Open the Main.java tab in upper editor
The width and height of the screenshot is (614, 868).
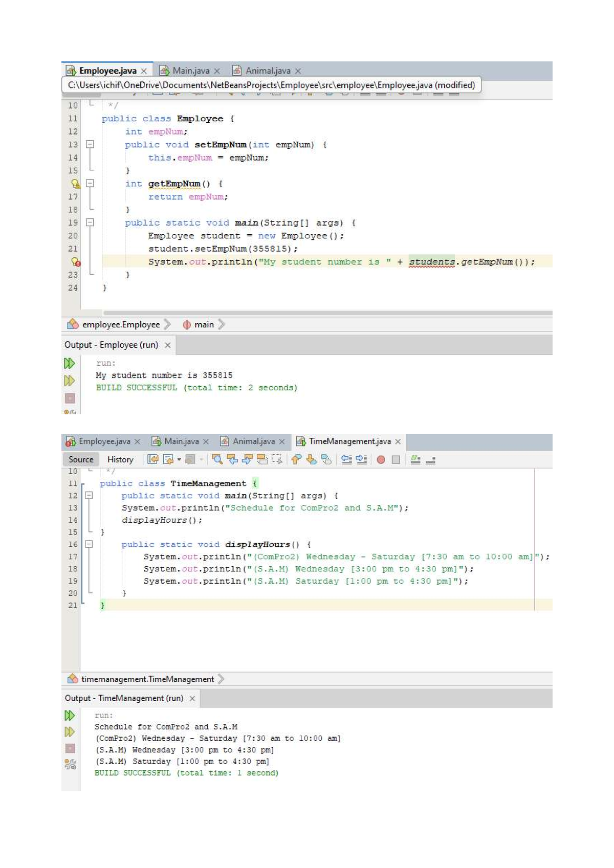(x=190, y=71)
